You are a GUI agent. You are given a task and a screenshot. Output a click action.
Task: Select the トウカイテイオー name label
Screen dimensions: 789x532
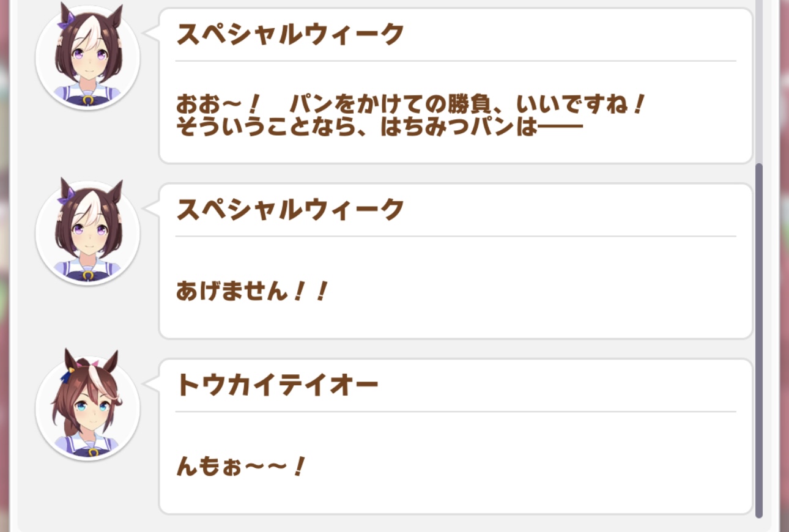tap(277, 385)
